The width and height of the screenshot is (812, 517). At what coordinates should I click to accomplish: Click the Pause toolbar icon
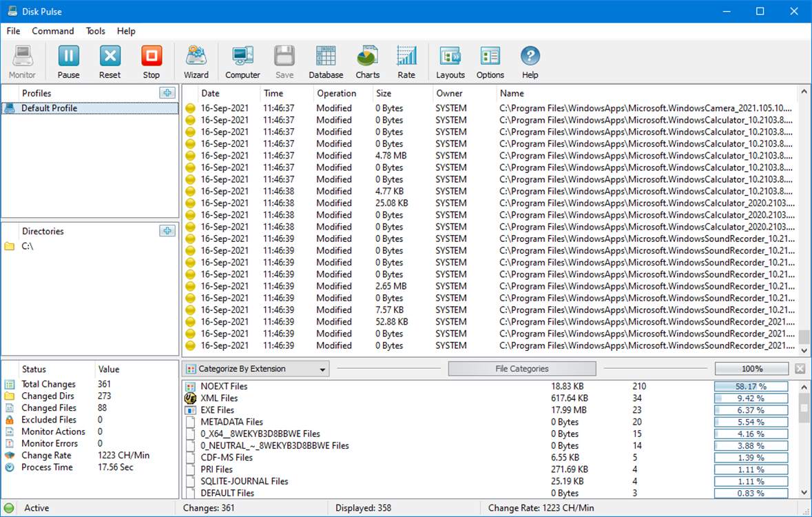(x=68, y=56)
